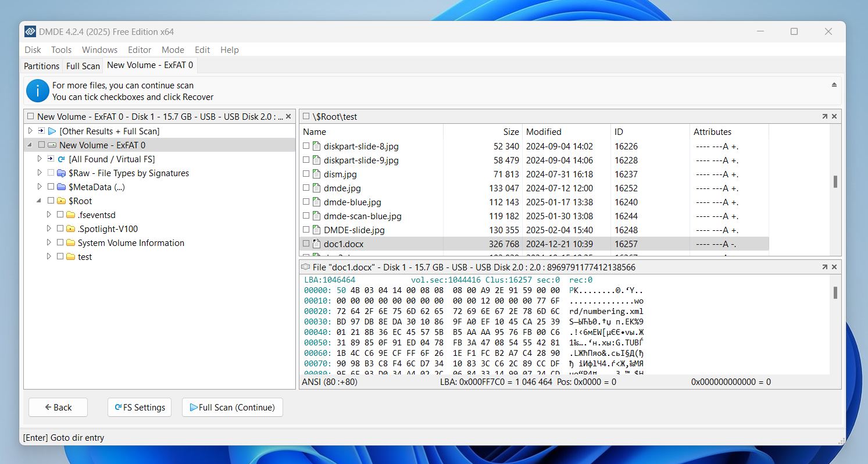
Task: Tick the System Volume Information checkbox
Action: tap(60, 243)
